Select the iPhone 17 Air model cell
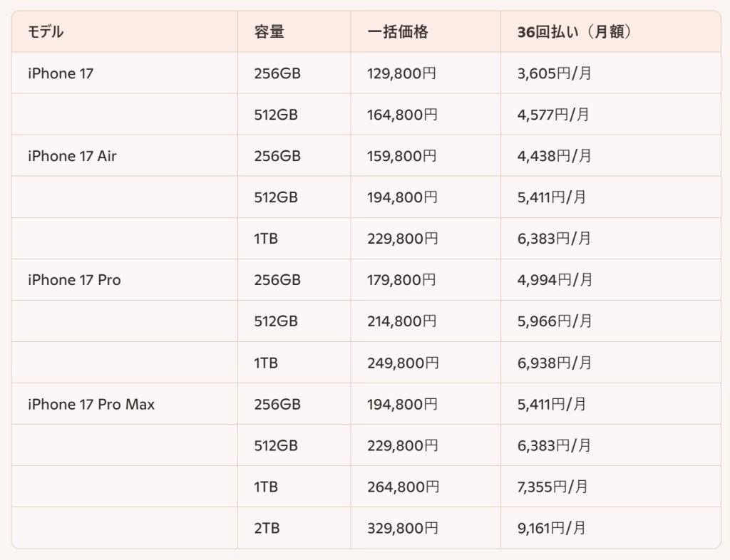This screenshot has width=730, height=560. point(72,156)
